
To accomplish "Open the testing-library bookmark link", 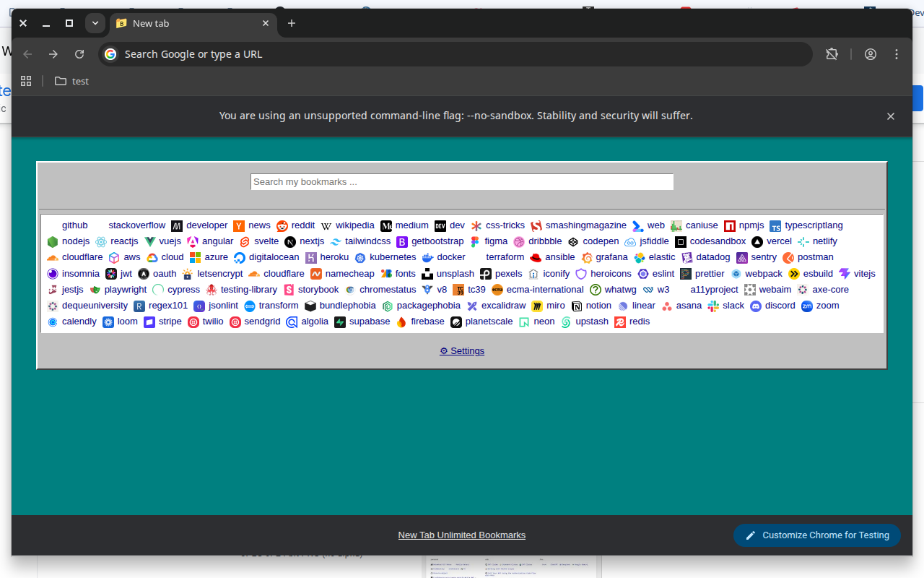I will pos(249,290).
